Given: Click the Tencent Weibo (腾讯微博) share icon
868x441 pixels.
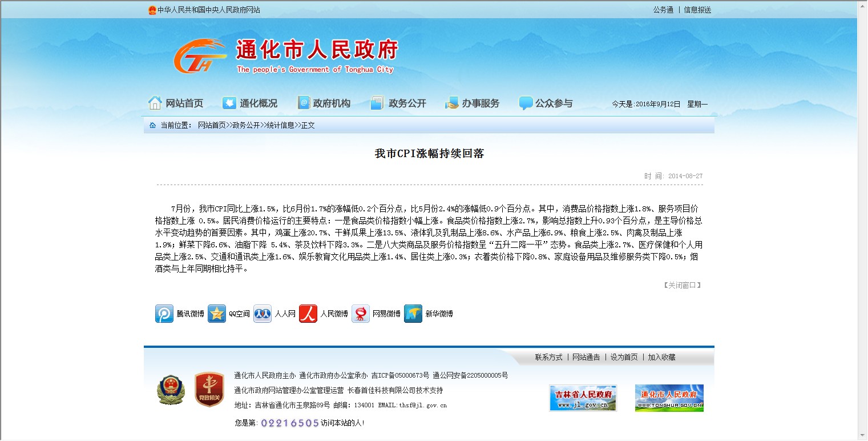Looking at the screenshot, I should (x=164, y=314).
